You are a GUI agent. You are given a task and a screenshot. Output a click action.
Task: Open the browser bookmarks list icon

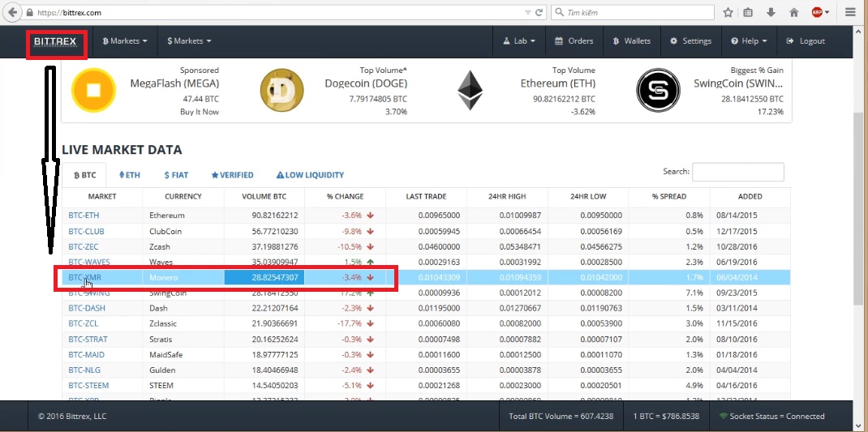coord(748,12)
